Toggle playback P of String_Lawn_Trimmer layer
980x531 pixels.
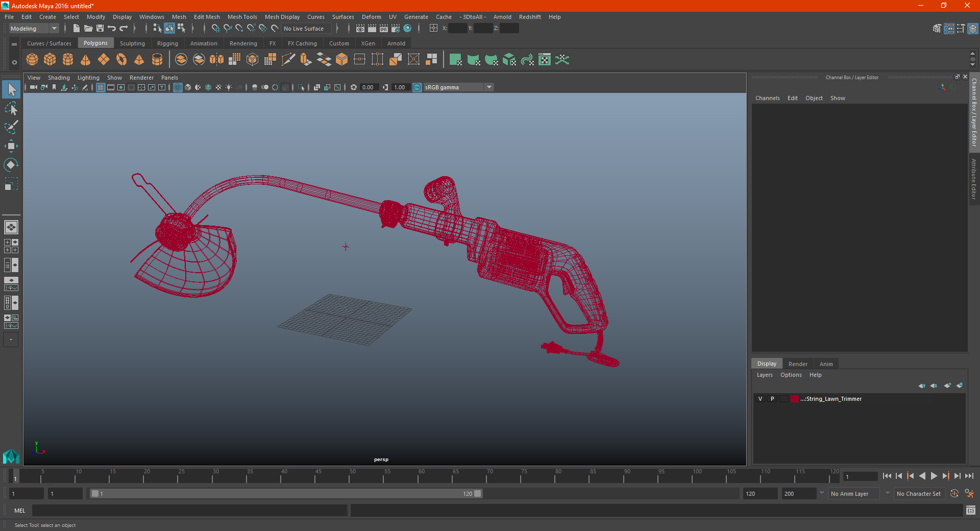pos(772,399)
